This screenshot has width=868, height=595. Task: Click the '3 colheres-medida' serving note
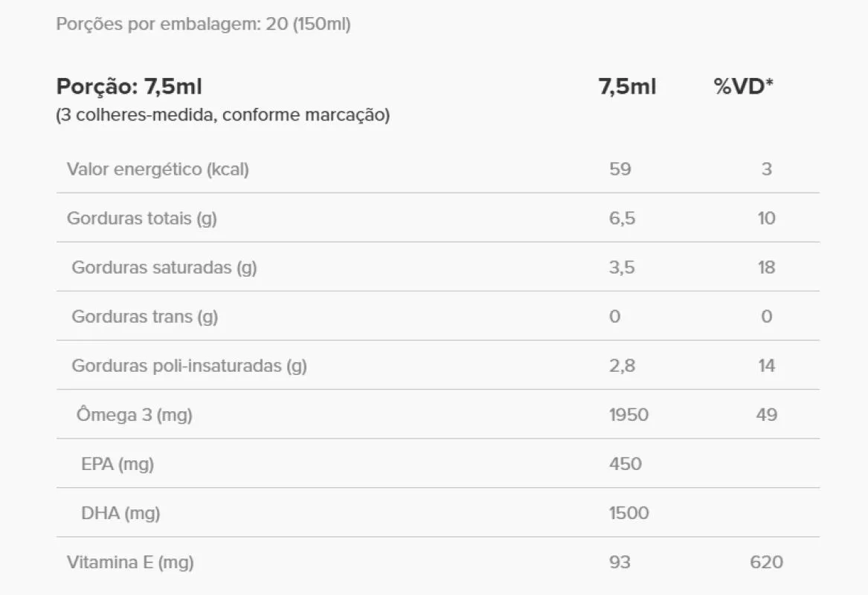pos(222,116)
